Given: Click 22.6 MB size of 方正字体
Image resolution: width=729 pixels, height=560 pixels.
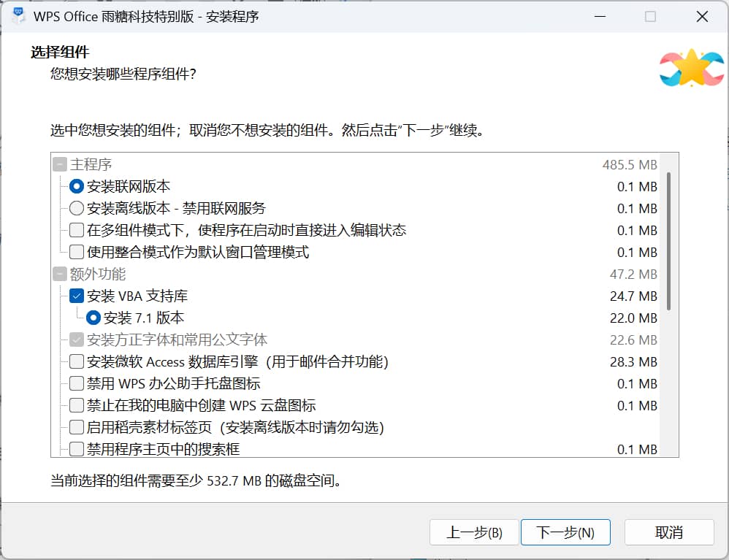Looking at the screenshot, I should pos(633,340).
